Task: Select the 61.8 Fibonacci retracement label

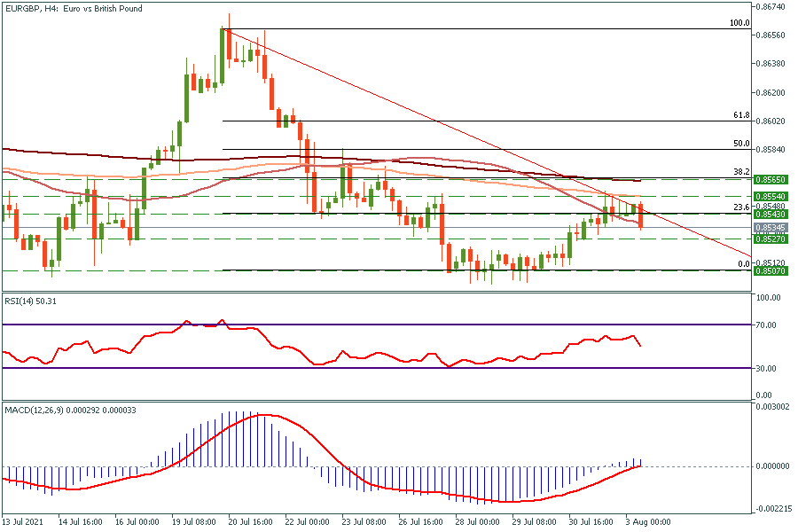Action: (741, 115)
